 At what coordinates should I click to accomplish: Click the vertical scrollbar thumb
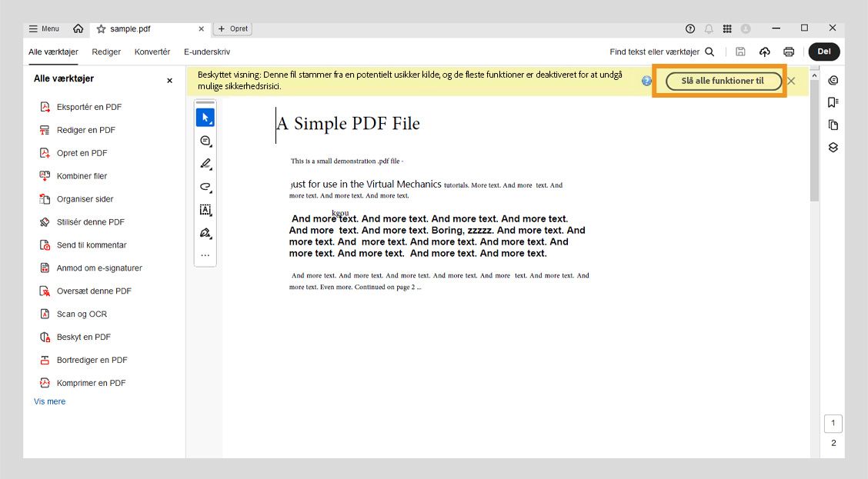tap(814, 141)
